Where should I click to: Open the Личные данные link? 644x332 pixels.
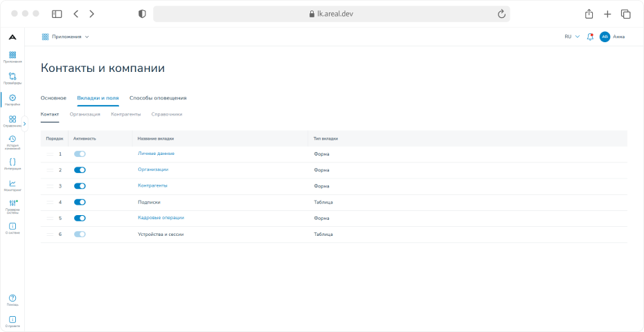[x=156, y=154]
